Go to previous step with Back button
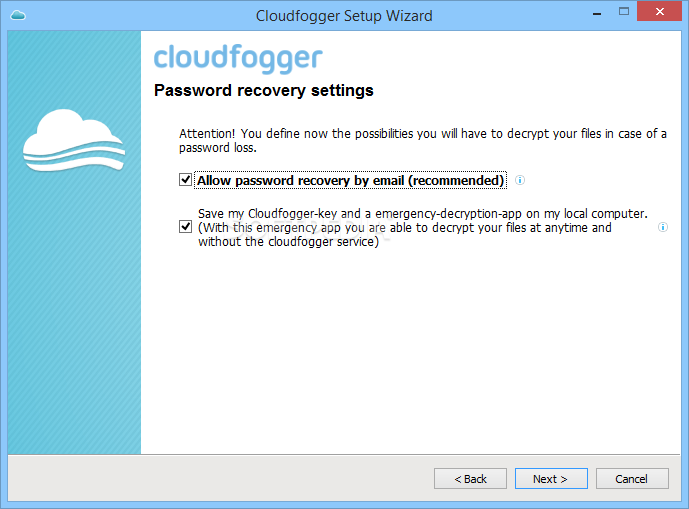The width and height of the screenshot is (689, 509). tap(470, 479)
